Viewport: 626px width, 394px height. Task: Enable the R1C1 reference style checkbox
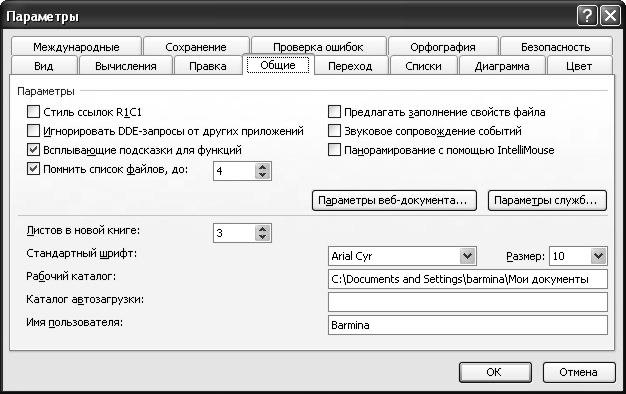33,111
